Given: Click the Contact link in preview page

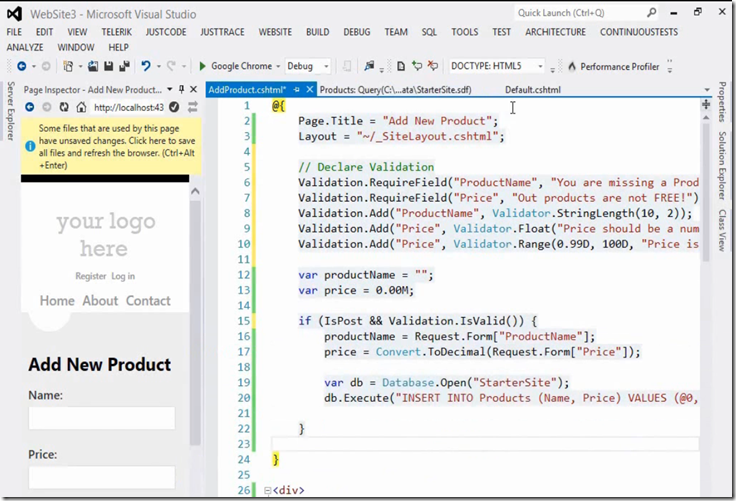Looking at the screenshot, I should point(148,301).
